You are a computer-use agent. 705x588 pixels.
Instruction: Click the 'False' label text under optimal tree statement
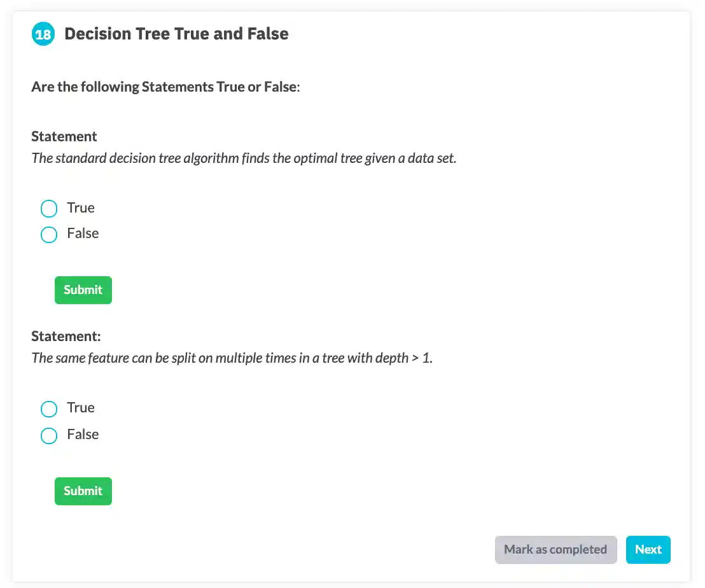83,234
